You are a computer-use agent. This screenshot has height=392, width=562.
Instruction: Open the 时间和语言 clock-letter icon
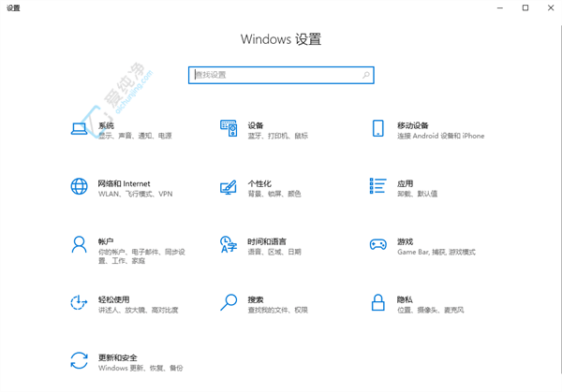tap(229, 244)
